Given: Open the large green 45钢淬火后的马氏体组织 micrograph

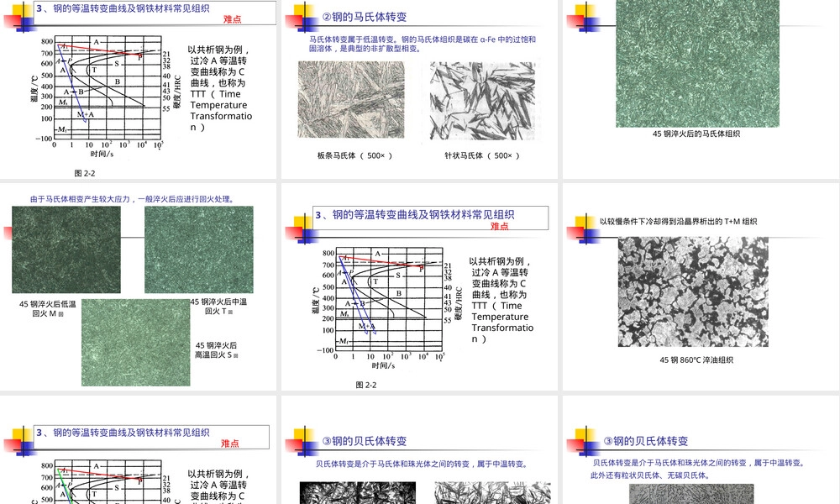Looking at the screenshot, I should [697, 63].
